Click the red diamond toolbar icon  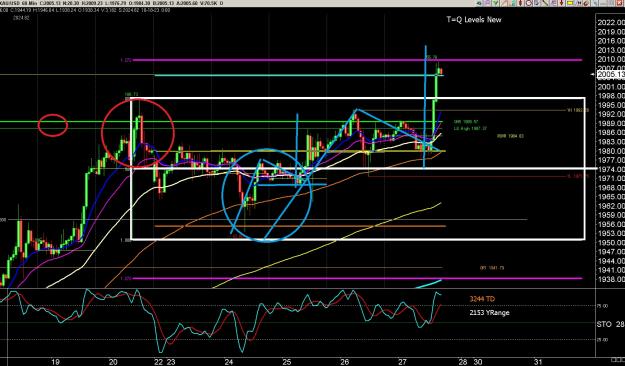pyautogui.click(x=520, y=3)
